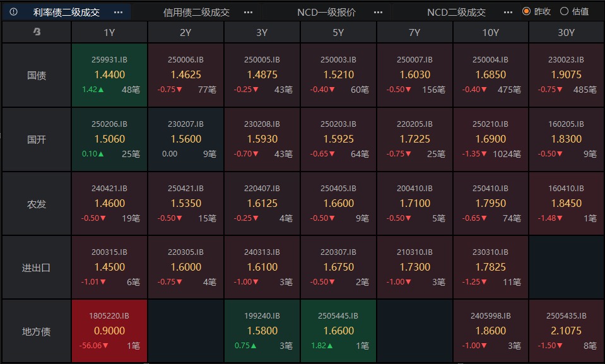
Task: Click bond code 250003.IB
Action: click(x=338, y=60)
